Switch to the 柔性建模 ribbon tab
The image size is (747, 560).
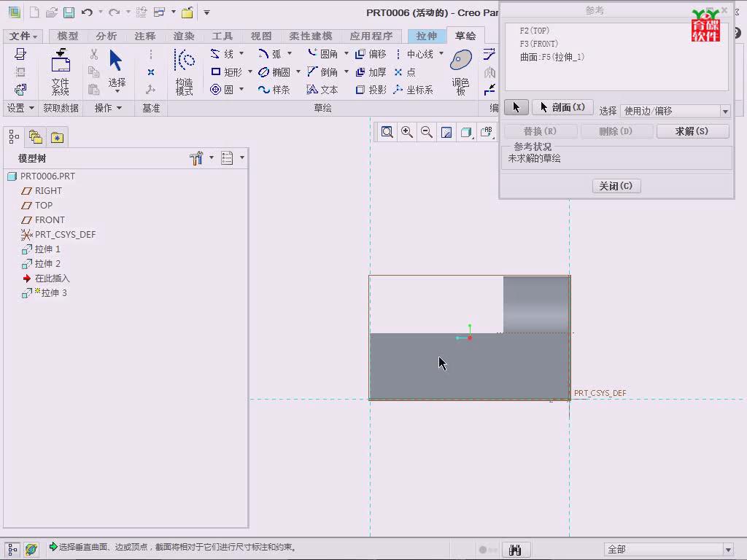tap(311, 36)
